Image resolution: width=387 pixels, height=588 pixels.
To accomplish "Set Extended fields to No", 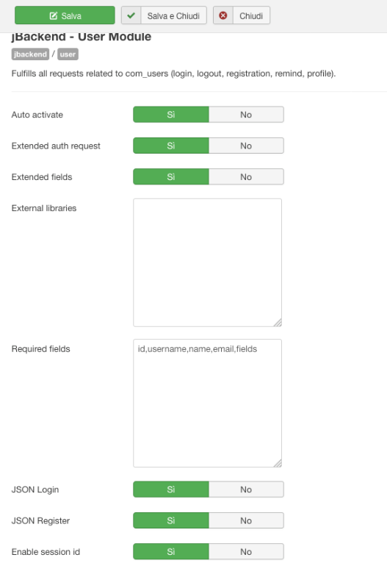I will (x=246, y=176).
